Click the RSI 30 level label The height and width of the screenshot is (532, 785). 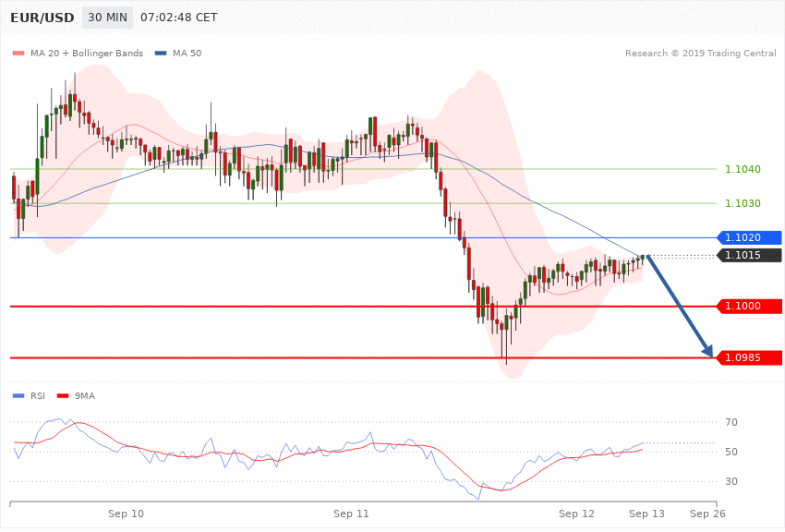731,481
